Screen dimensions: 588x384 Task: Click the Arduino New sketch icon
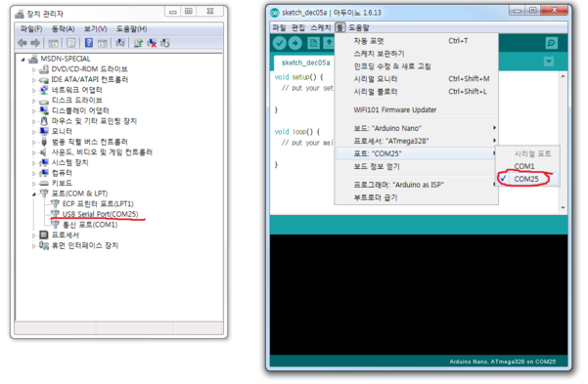(313, 43)
